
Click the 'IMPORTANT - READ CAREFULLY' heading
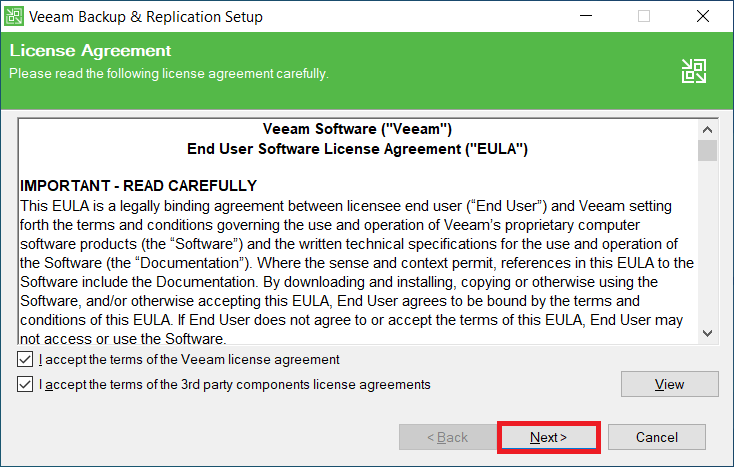(139, 186)
